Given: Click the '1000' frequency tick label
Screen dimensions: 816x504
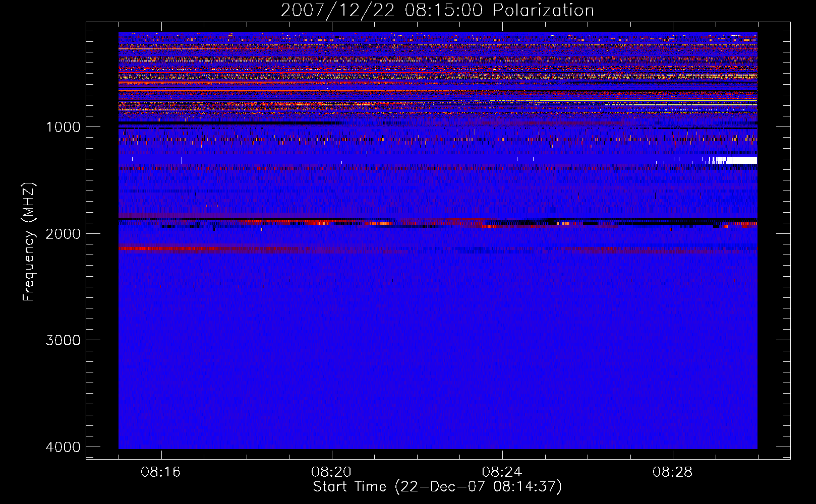Looking at the screenshot, I should [x=63, y=127].
